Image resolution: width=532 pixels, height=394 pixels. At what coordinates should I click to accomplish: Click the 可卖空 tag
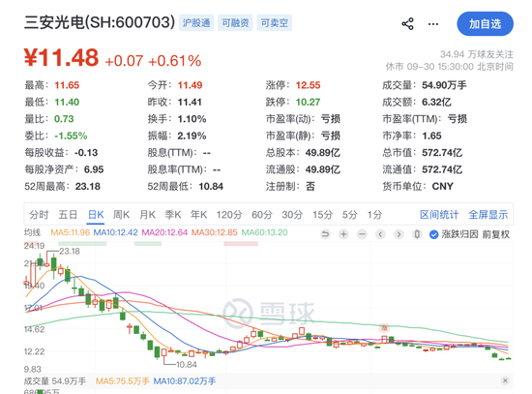[x=274, y=23]
